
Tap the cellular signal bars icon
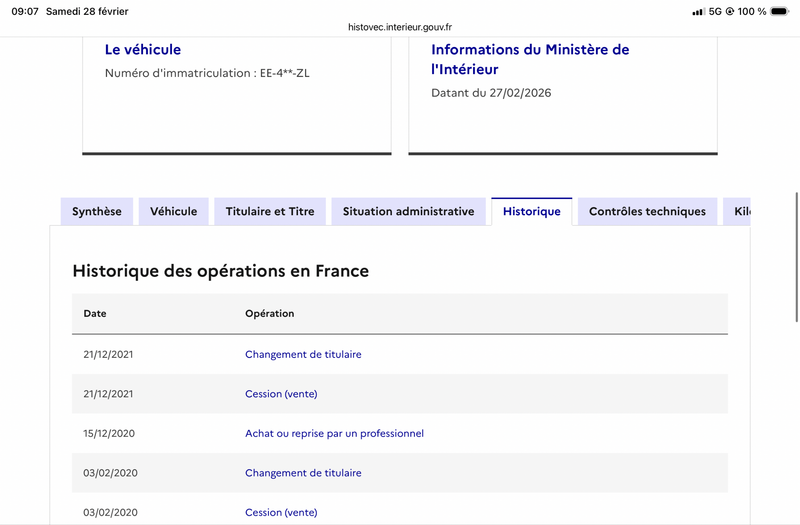click(x=698, y=12)
